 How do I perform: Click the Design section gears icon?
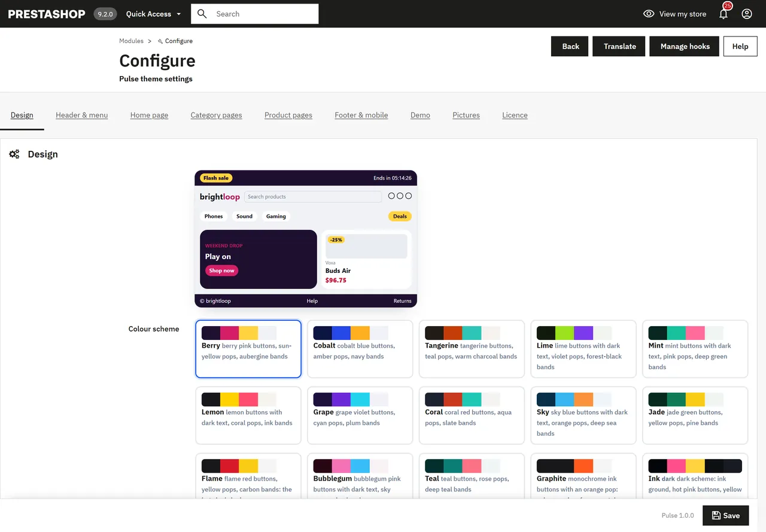tap(14, 154)
